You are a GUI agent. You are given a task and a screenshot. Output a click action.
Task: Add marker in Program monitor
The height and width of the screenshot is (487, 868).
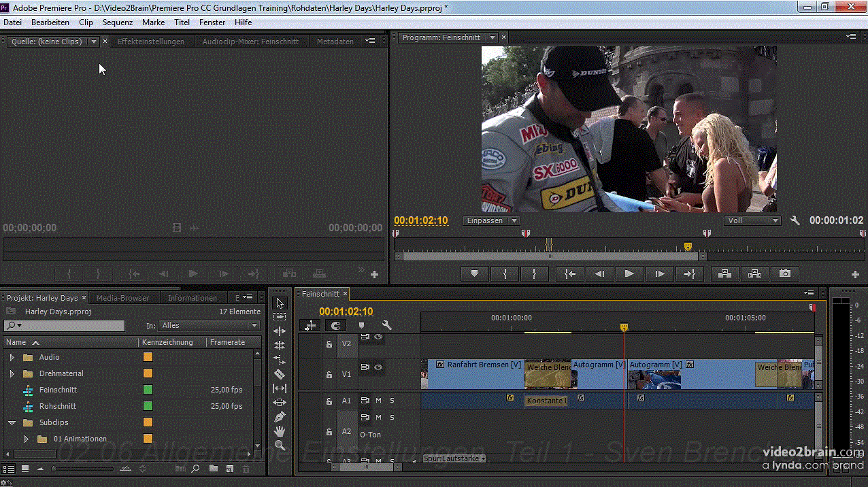click(475, 273)
